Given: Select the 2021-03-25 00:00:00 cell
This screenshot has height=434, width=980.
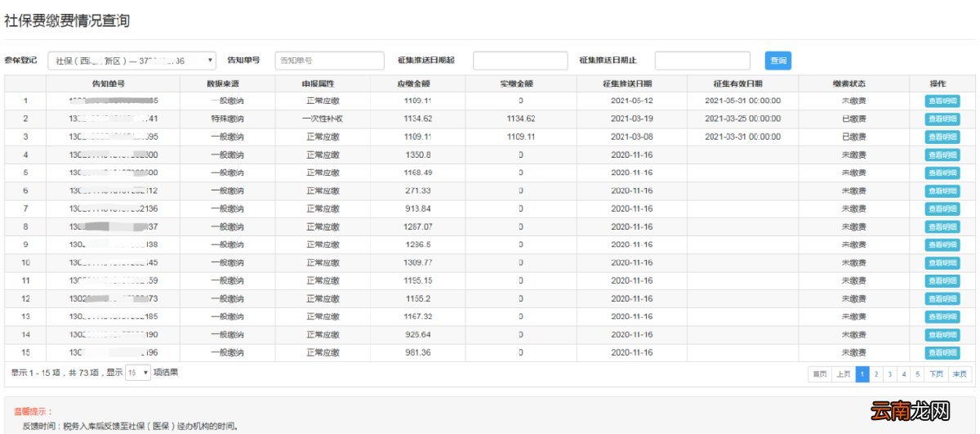Looking at the screenshot, I should pyautogui.click(x=742, y=119).
